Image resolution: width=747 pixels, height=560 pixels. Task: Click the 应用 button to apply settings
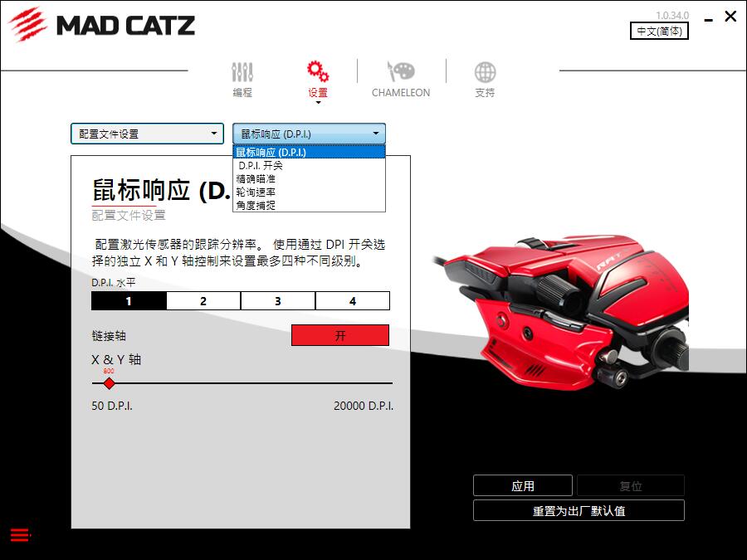click(523, 485)
